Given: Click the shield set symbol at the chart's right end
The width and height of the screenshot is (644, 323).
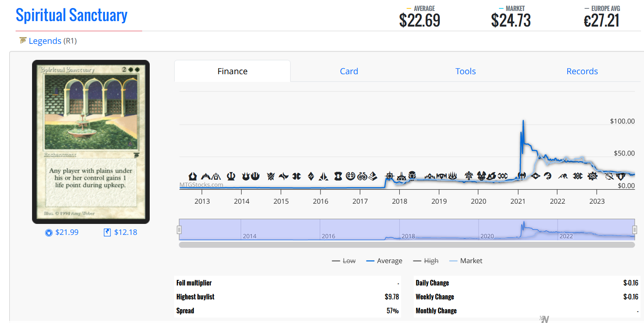Looking at the screenshot, I should 621,176.
